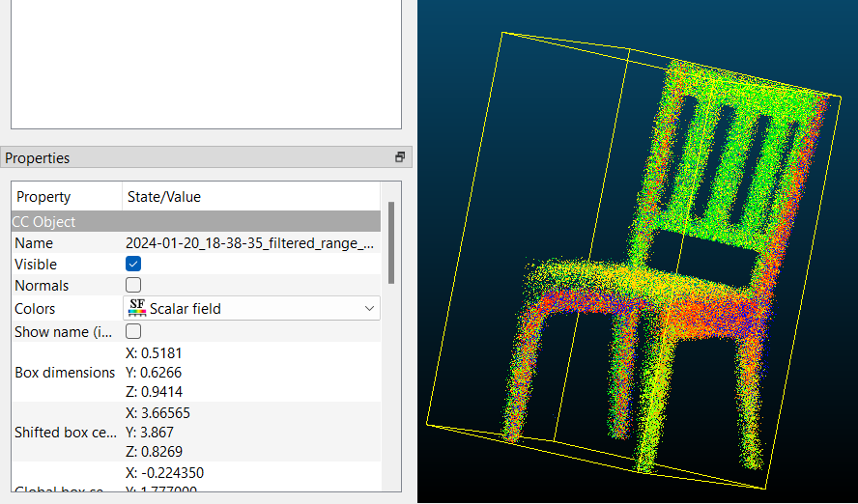Click the point cloud file name value

[x=249, y=243]
